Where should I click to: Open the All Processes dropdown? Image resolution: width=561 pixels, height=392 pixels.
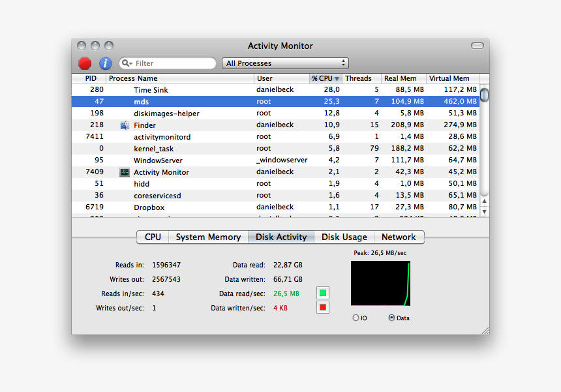tap(285, 63)
